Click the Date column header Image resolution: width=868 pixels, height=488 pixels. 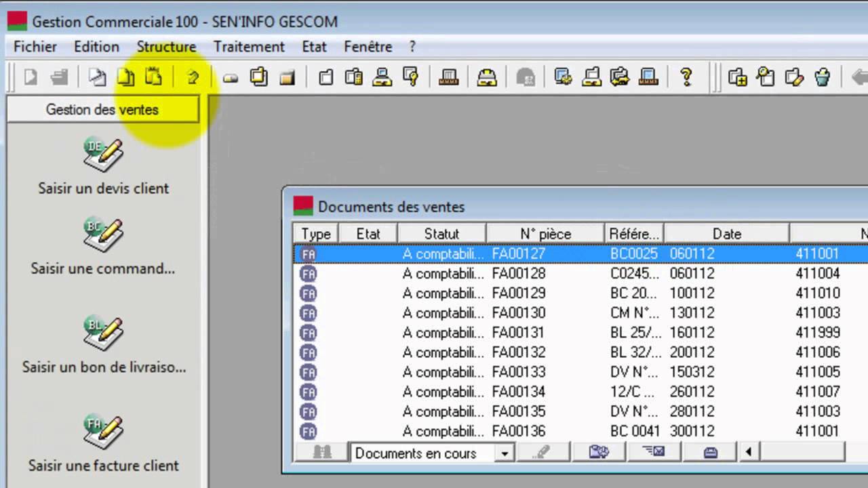(726, 234)
